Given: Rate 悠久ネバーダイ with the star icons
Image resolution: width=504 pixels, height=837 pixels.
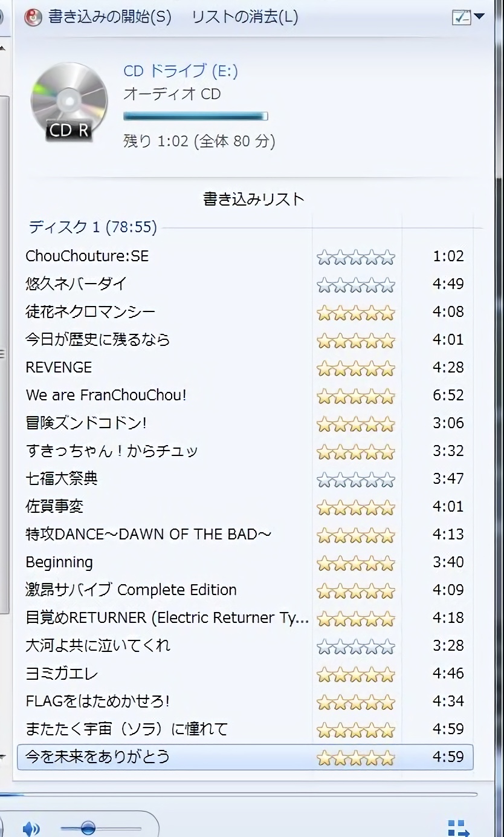Looking at the screenshot, I should pos(356,285).
